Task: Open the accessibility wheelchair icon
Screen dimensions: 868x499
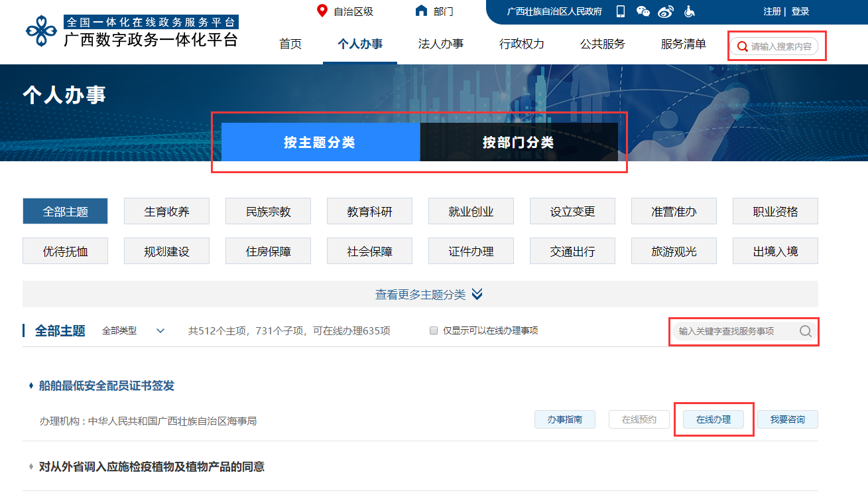Action: [689, 11]
